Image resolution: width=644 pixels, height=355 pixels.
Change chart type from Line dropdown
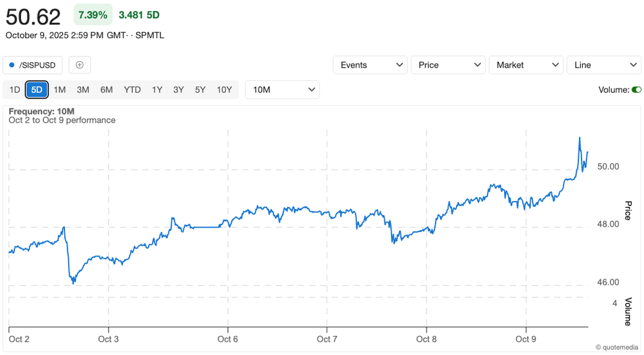[x=603, y=65]
